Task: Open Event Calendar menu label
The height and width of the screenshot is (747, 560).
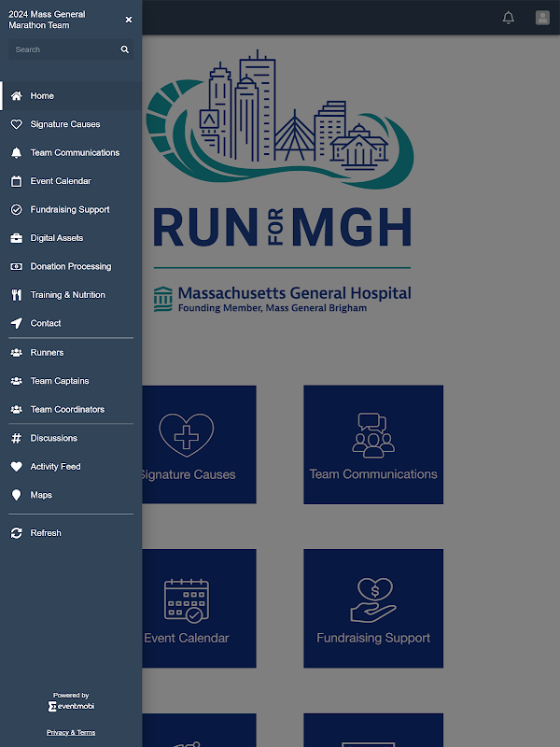Action: pos(61,181)
